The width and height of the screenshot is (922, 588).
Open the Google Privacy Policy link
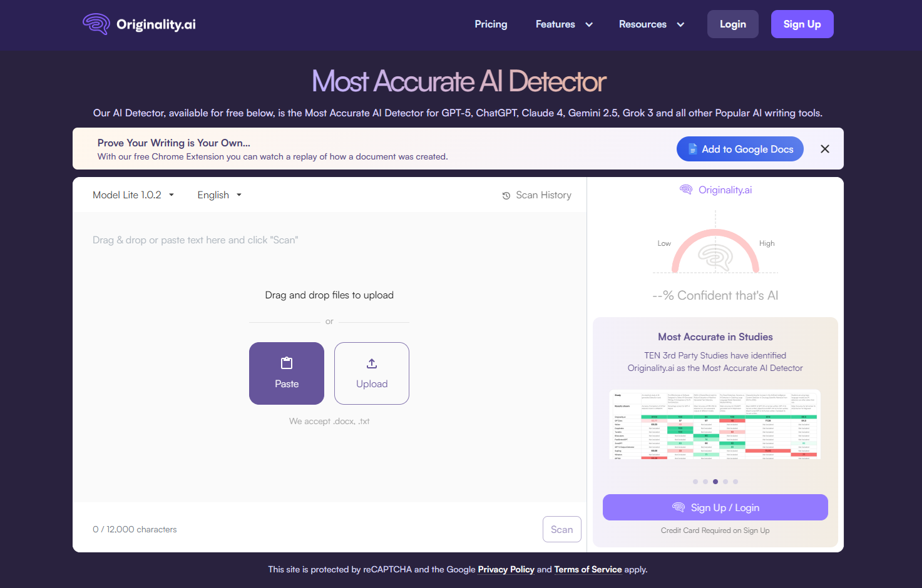(506, 569)
